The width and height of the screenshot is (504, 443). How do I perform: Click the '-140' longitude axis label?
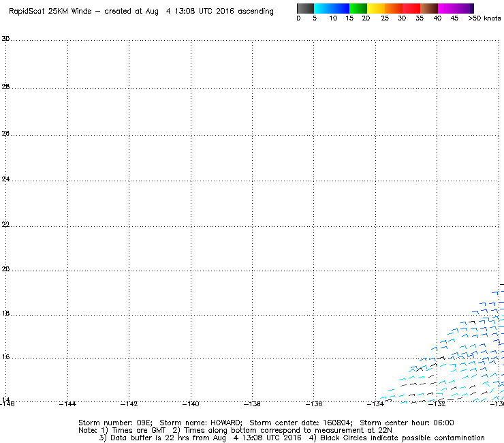191,404
